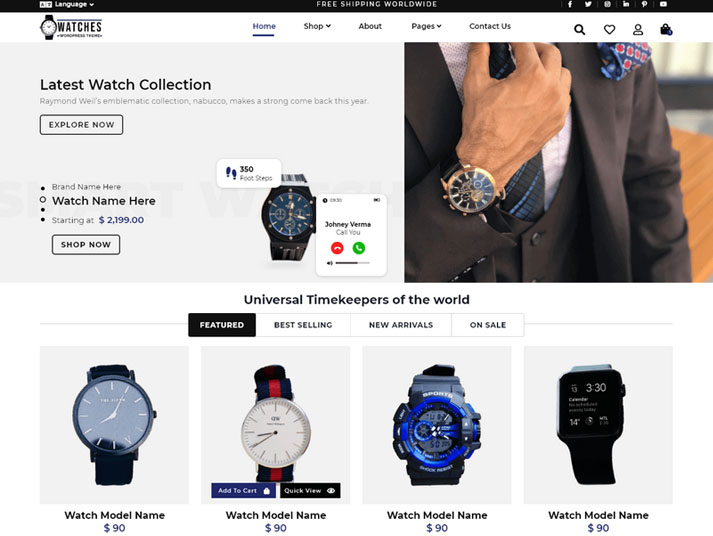Expand the Shop menu dropdown
Image resolution: width=713 pixels, height=536 pixels.
pyautogui.click(x=317, y=26)
